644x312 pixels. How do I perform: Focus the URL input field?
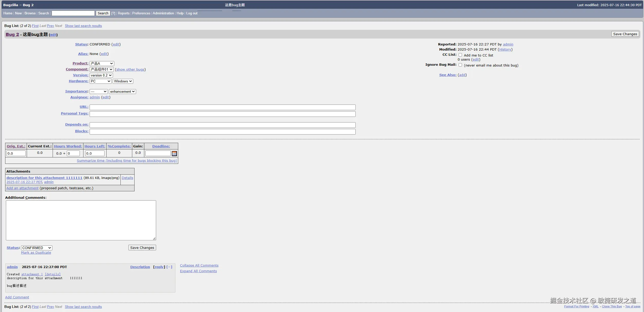pos(222,107)
